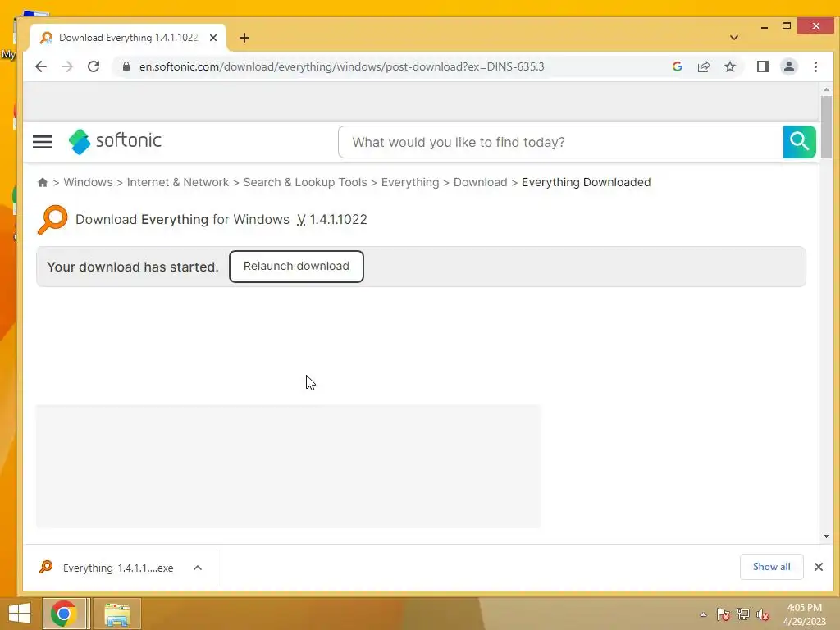Open Windows breadcrumb link
Image resolution: width=840 pixels, height=630 pixels.
coord(88,182)
